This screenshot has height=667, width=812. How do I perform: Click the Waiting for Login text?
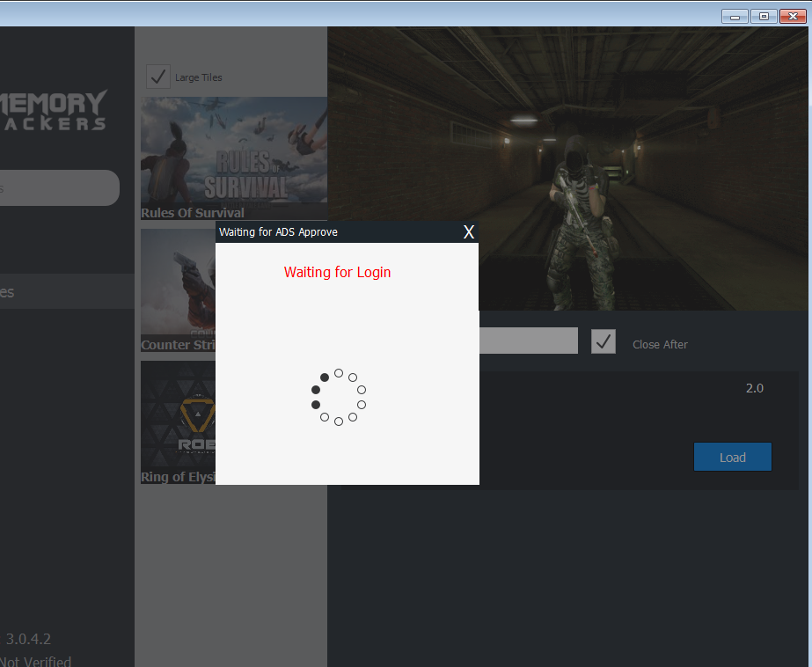337,272
